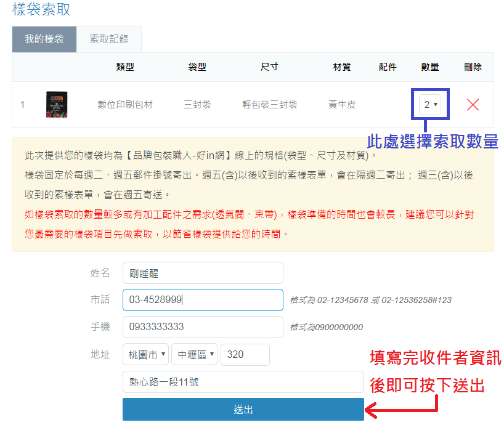Focus the 市話 field with 03-4528999
504x433 pixels.
(203, 300)
